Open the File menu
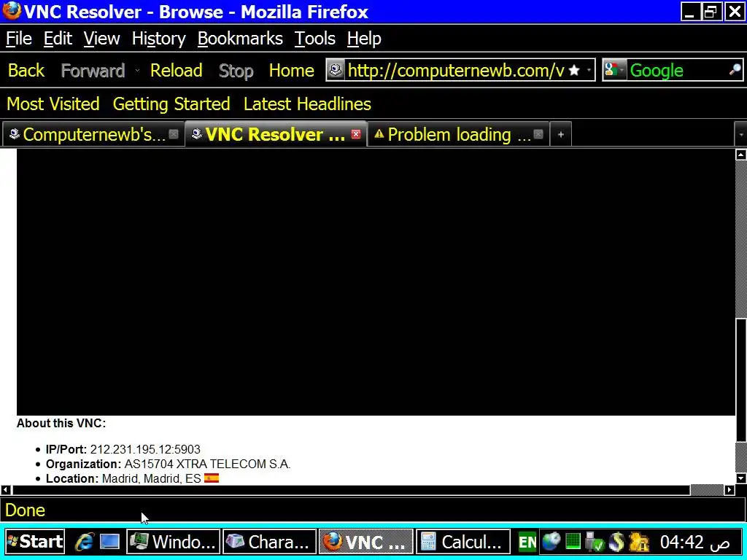Screen dimensions: 747x560 (x=18, y=39)
